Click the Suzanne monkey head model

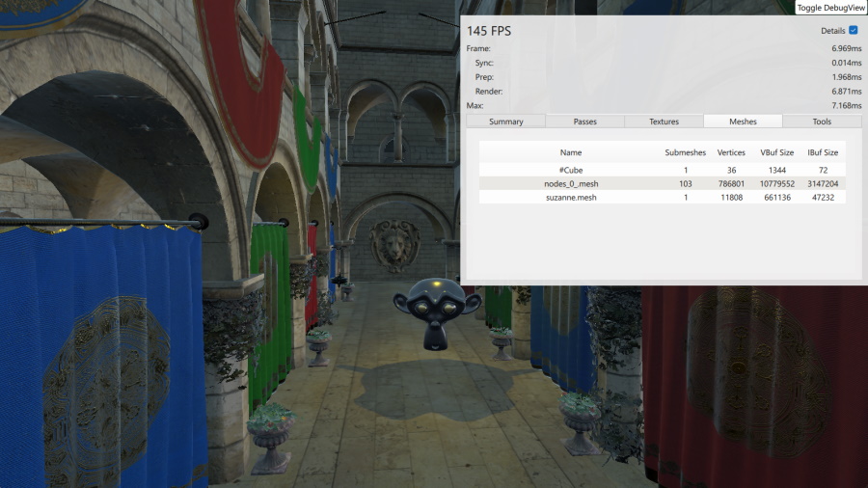click(430, 313)
